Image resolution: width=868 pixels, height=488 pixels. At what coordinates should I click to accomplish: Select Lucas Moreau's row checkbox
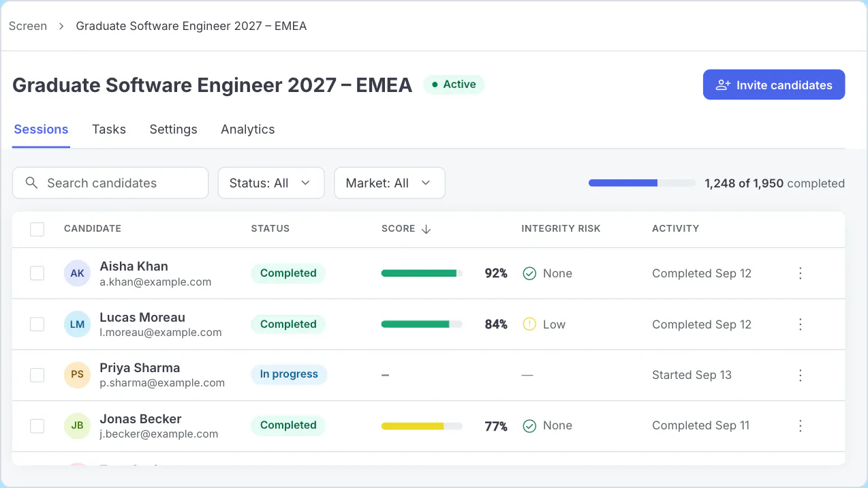(x=37, y=324)
